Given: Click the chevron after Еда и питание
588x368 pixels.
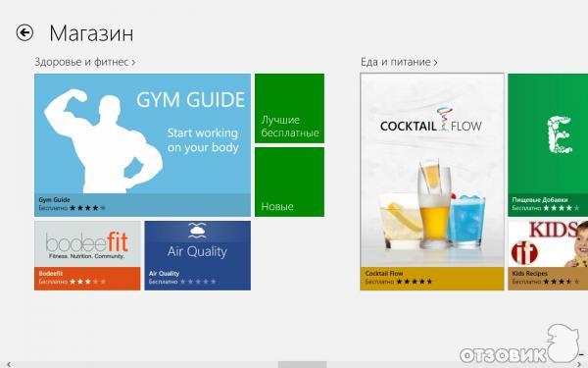Looking at the screenshot, I should [435, 63].
